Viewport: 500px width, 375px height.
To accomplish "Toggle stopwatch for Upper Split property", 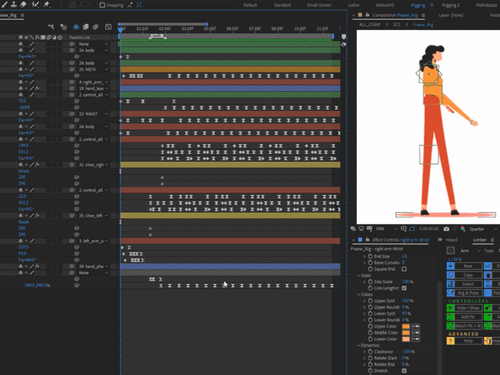I will point(370,301).
